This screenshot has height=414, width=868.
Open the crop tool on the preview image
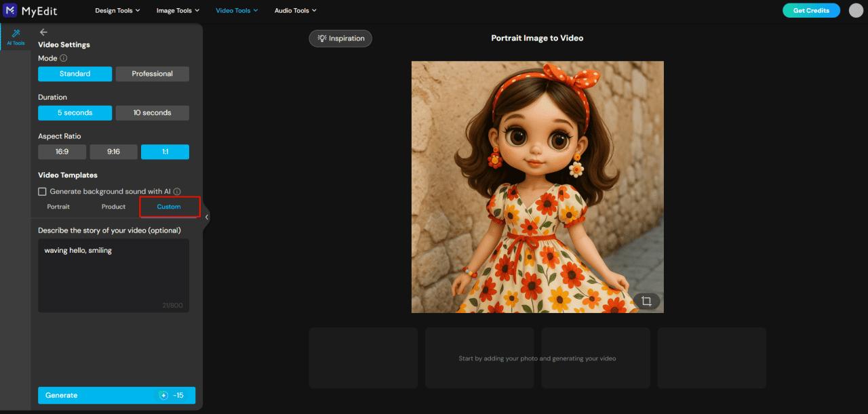[648, 299]
